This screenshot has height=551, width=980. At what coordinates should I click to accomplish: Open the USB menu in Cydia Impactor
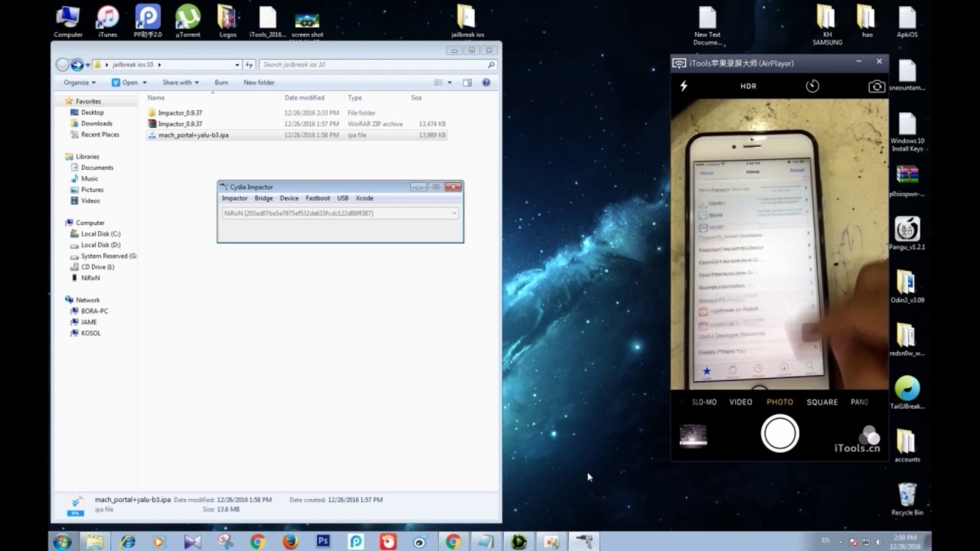(343, 198)
